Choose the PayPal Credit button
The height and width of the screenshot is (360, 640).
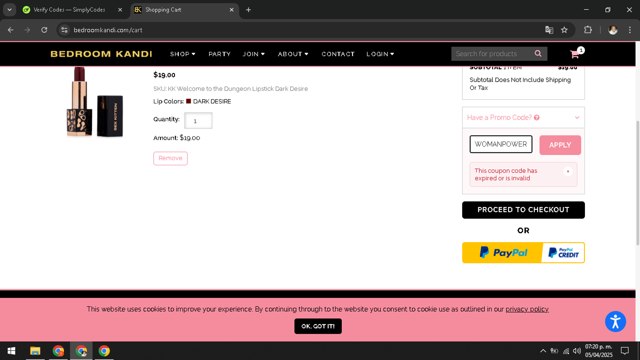click(x=563, y=253)
